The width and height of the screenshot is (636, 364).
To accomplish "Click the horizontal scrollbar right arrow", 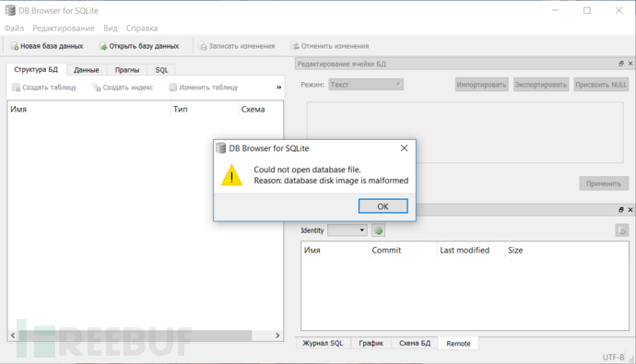I will [x=277, y=335].
